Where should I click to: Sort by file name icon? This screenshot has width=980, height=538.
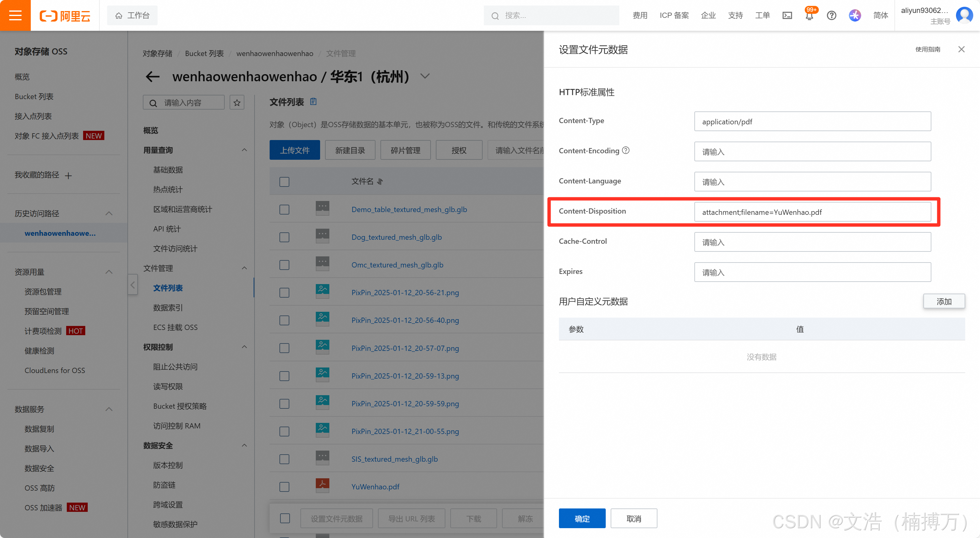(x=380, y=182)
